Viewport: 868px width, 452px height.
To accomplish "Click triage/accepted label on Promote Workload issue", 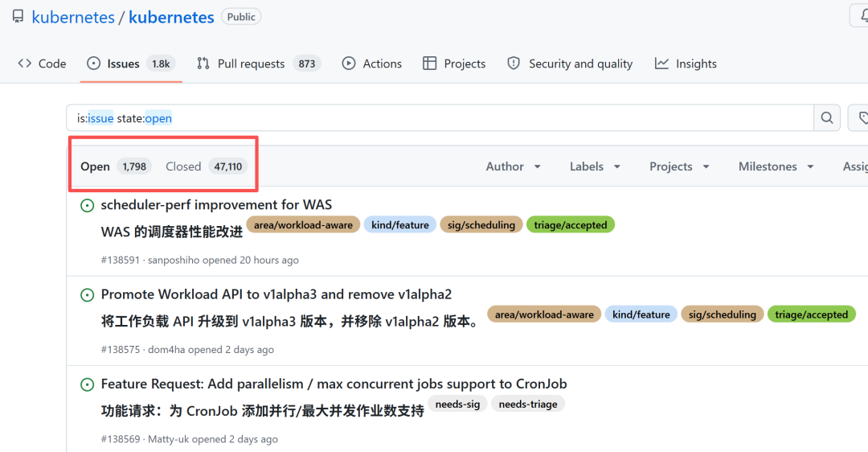I will click(812, 314).
